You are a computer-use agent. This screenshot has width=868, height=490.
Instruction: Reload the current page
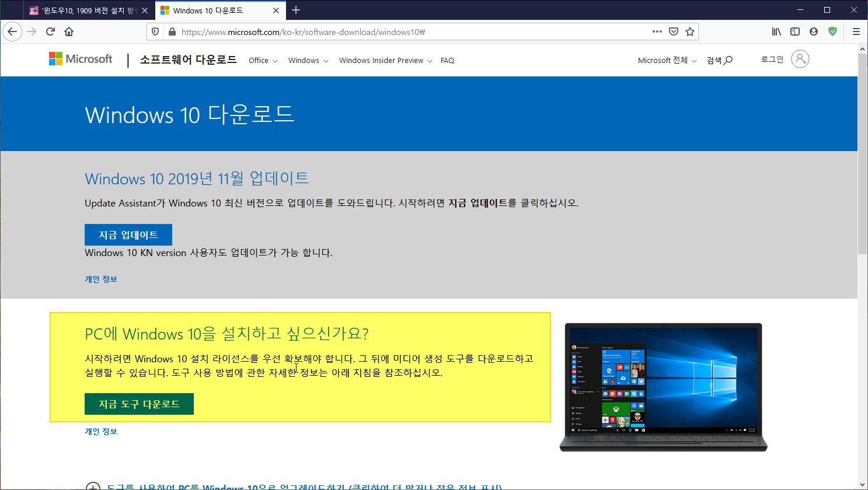[x=50, y=32]
